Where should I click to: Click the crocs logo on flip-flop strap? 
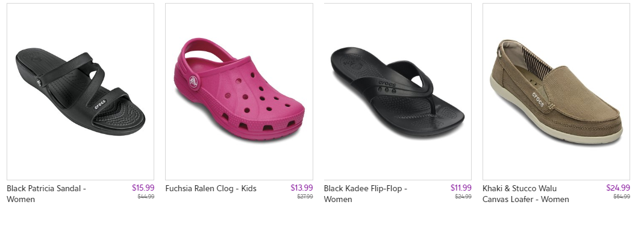(387, 84)
